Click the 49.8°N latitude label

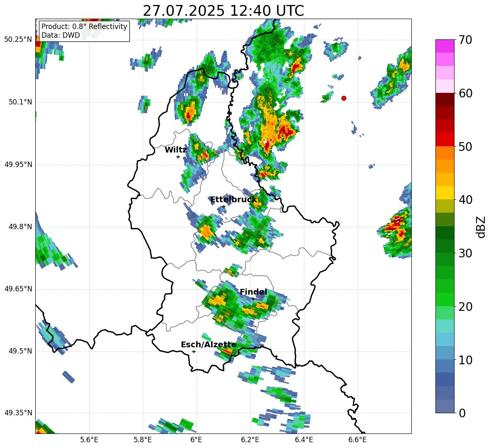(x=20, y=227)
